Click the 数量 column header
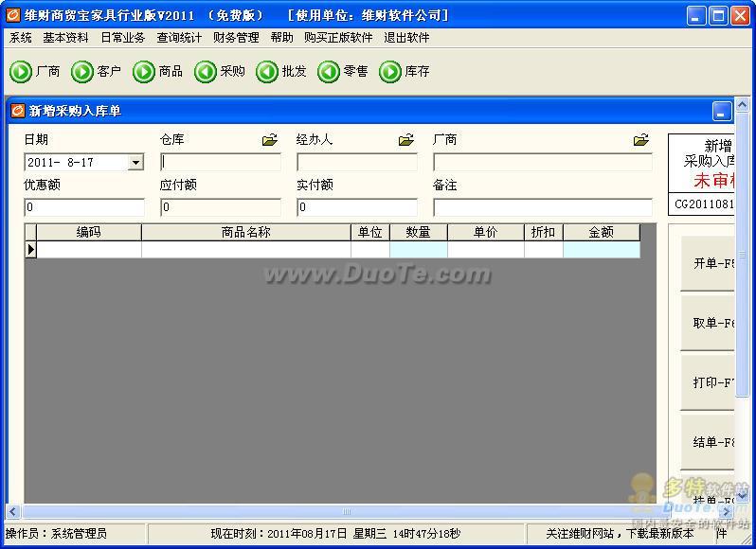The width and height of the screenshot is (756, 549). [418, 232]
